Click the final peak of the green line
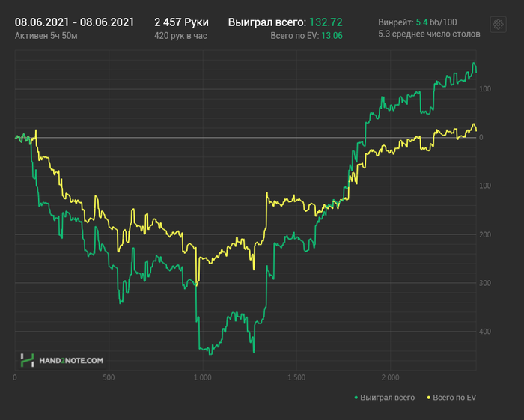The height and width of the screenshot is (420, 524). (x=474, y=63)
